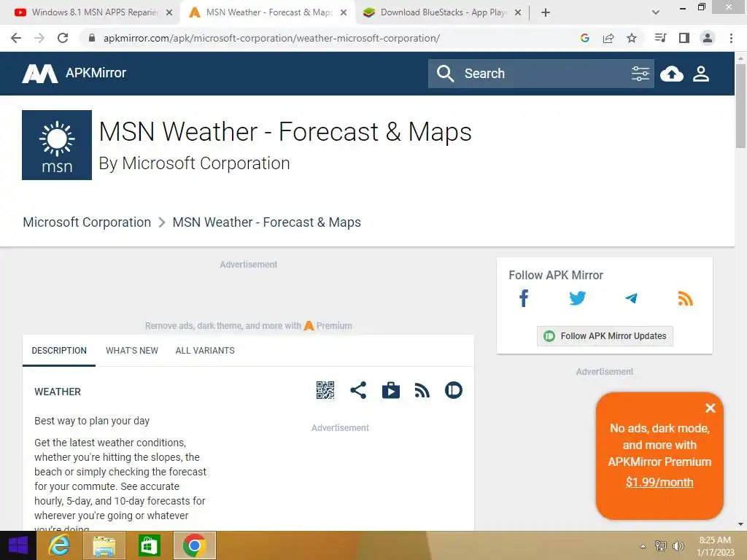747x560 pixels.
Task: Open network icon in system tray
Action: 661,546
